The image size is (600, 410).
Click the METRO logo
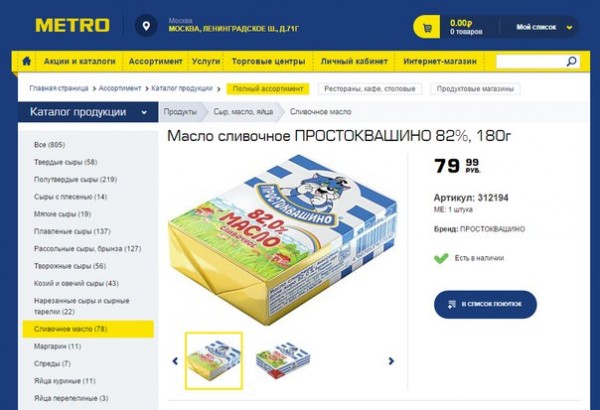pyautogui.click(x=72, y=25)
